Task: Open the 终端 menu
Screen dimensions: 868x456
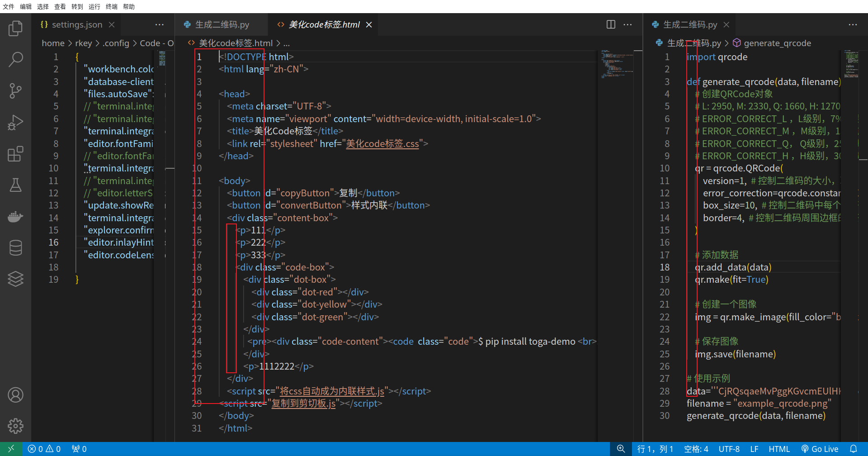Action: tap(112, 6)
